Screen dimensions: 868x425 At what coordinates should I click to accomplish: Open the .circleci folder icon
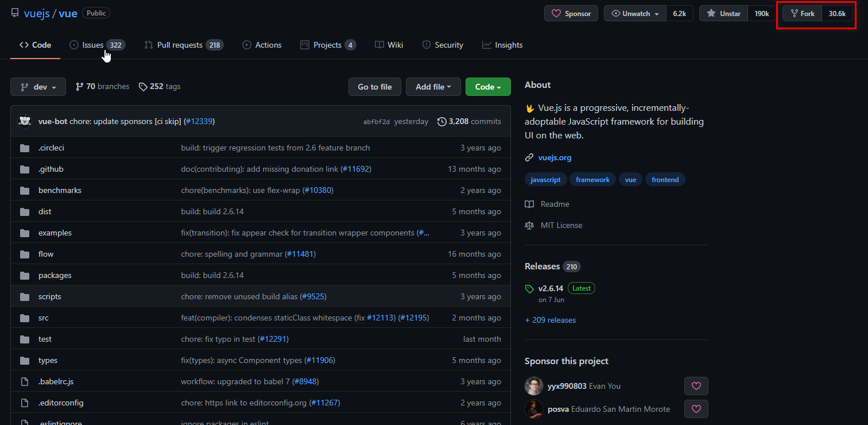[x=25, y=148]
